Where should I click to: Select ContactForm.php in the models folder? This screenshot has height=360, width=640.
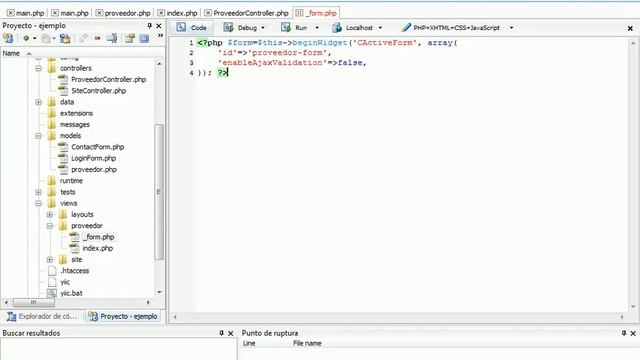(98, 147)
